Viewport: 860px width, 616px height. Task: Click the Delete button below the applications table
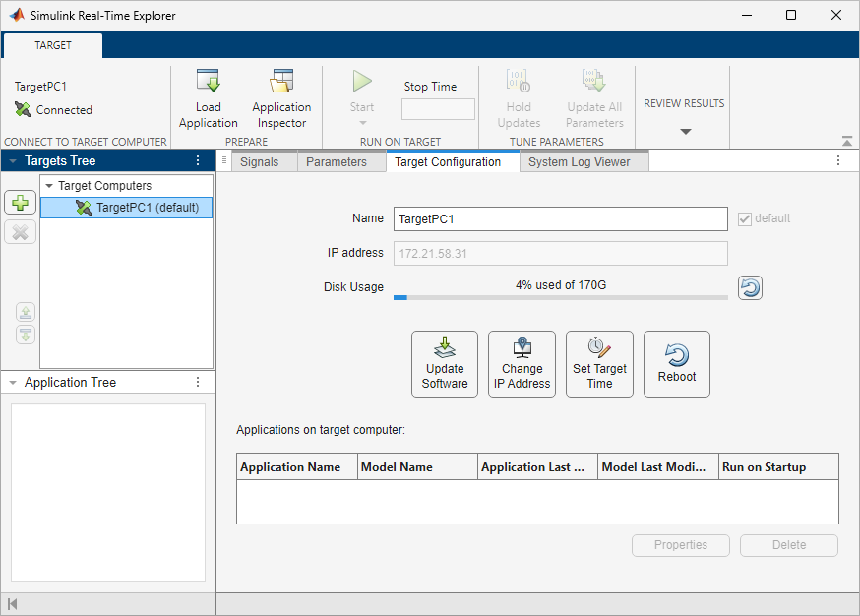pos(788,544)
